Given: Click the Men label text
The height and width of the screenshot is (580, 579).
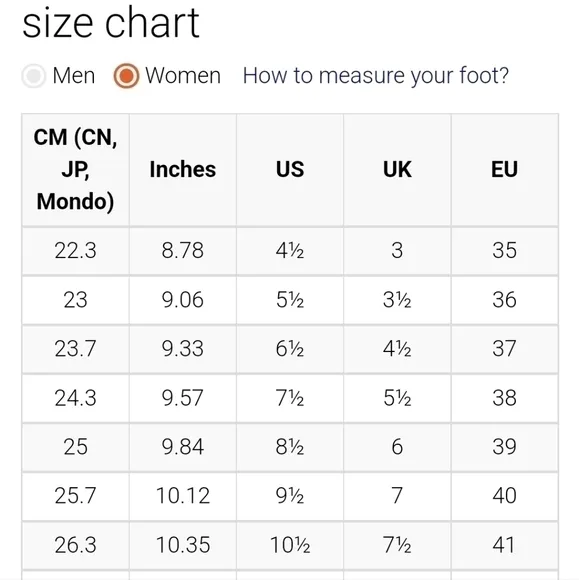Looking at the screenshot, I should coord(74,76).
